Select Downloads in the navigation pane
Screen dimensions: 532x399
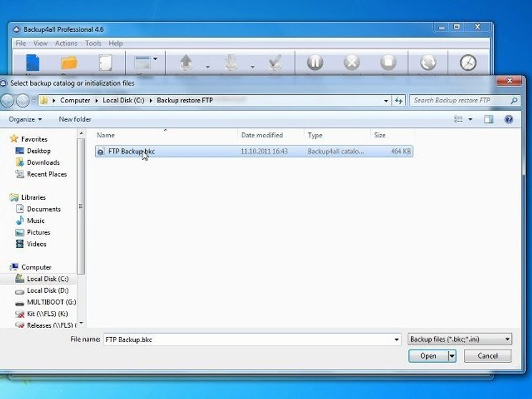pos(43,162)
